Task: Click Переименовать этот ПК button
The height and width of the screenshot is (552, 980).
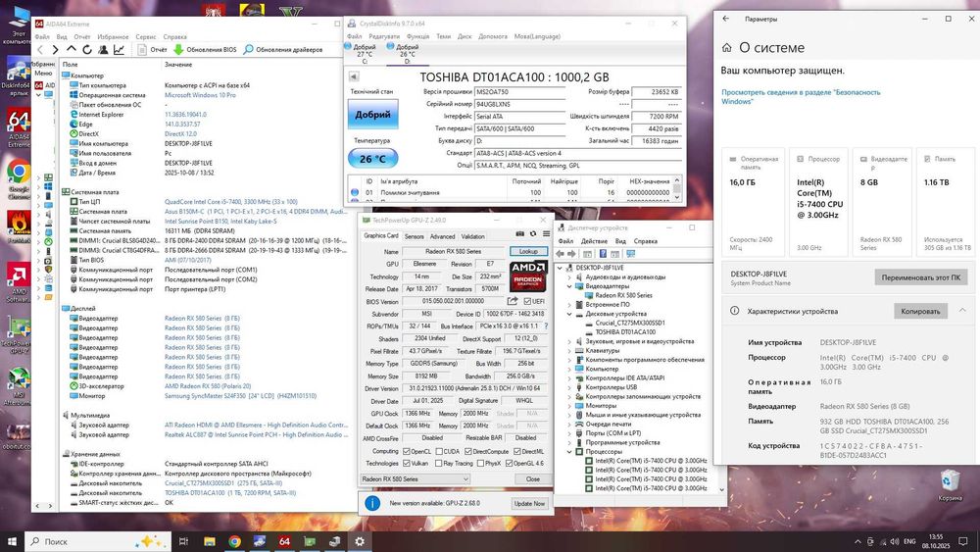Action: 921,276
